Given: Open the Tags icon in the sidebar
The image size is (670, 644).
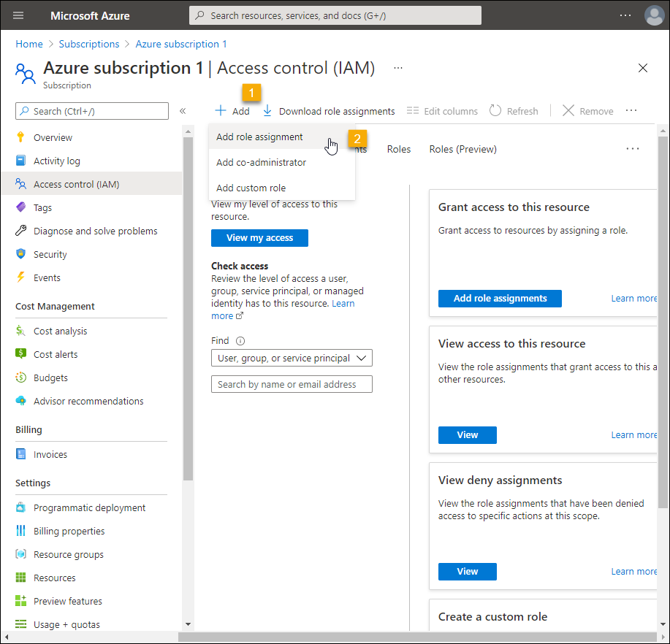Looking at the screenshot, I should pyautogui.click(x=20, y=207).
